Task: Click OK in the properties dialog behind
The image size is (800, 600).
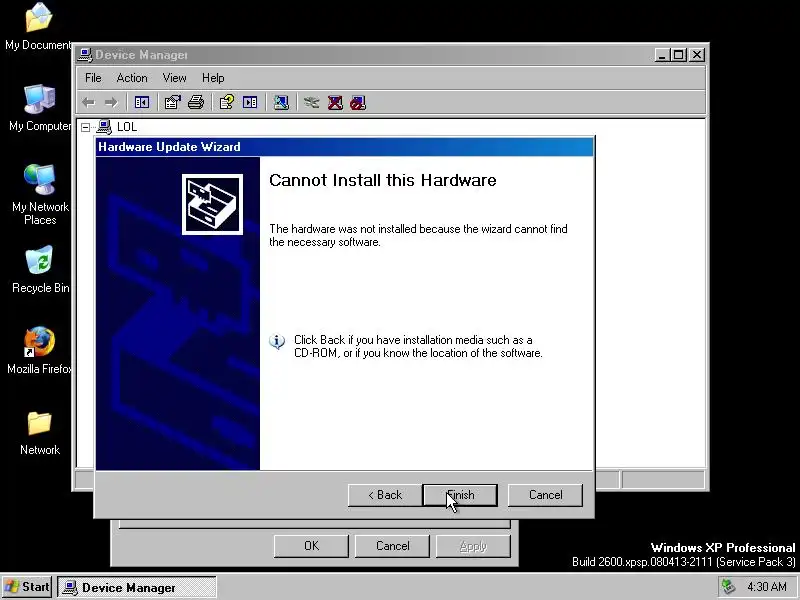Action: [x=311, y=546]
